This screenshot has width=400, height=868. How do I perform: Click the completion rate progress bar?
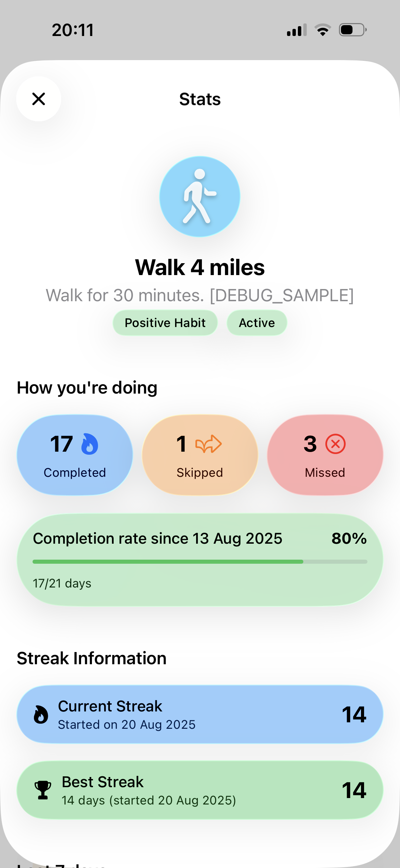[200, 562]
